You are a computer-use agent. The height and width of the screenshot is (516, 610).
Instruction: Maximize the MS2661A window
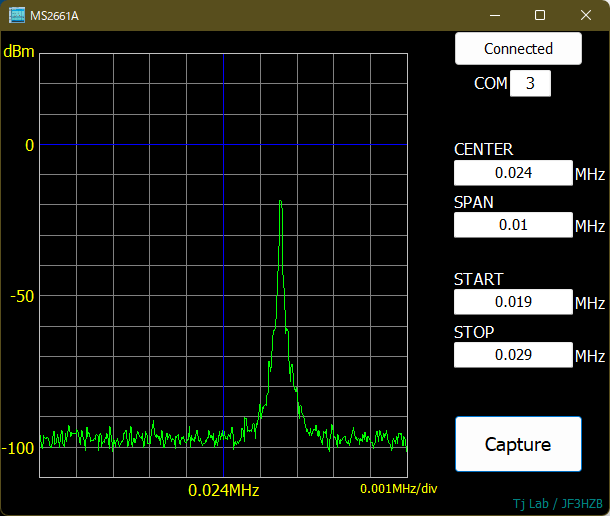point(540,15)
